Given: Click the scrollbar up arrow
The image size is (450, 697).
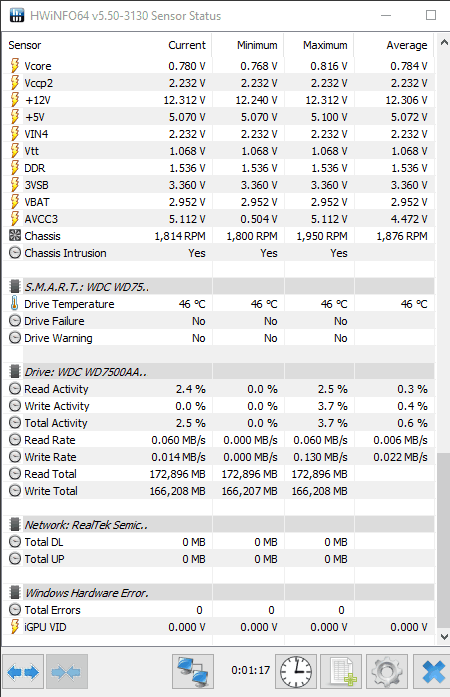Looking at the screenshot, I should tap(443, 43).
